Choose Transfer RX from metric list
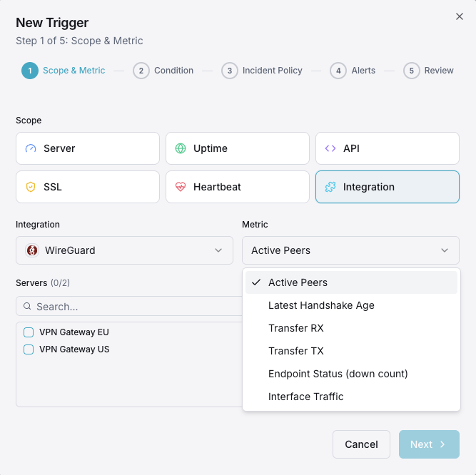The image size is (476, 475). pos(295,328)
